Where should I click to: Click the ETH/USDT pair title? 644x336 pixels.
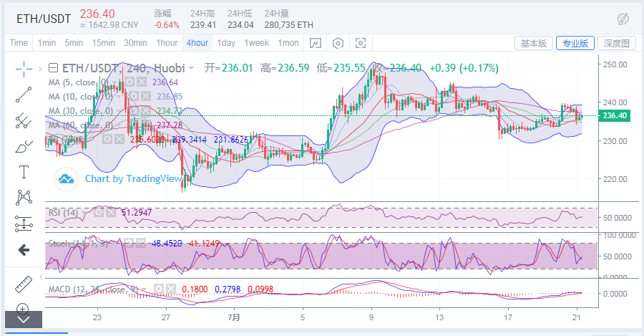[x=44, y=19]
